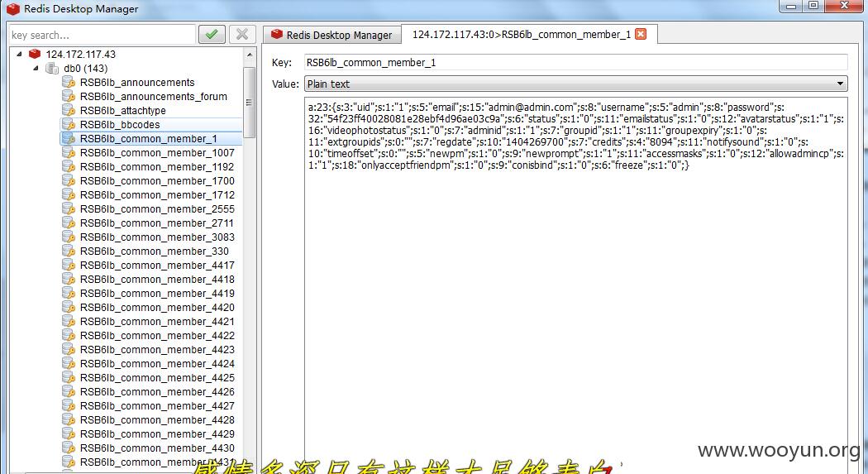Screen dimensions: 868x474
Task: Click key icon beside RSB6lb_common_member_1712
Action: tap(69, 195)
